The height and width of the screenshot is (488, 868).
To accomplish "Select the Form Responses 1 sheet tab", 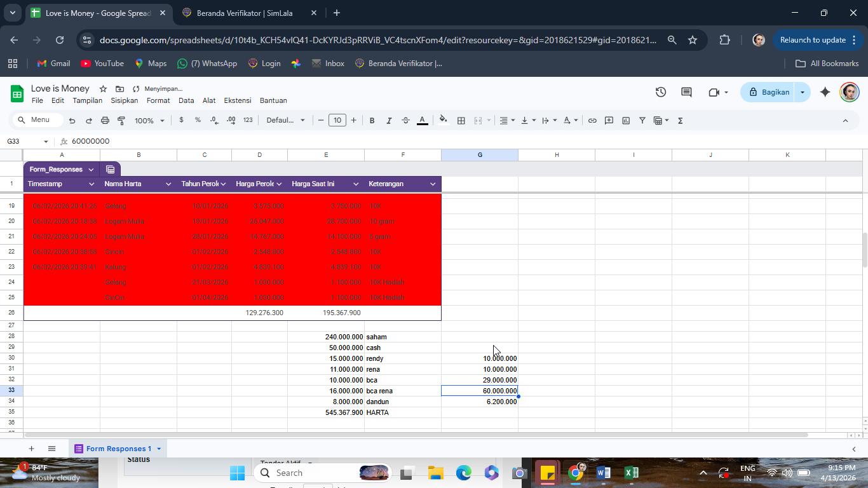I will tap(118, 449).
